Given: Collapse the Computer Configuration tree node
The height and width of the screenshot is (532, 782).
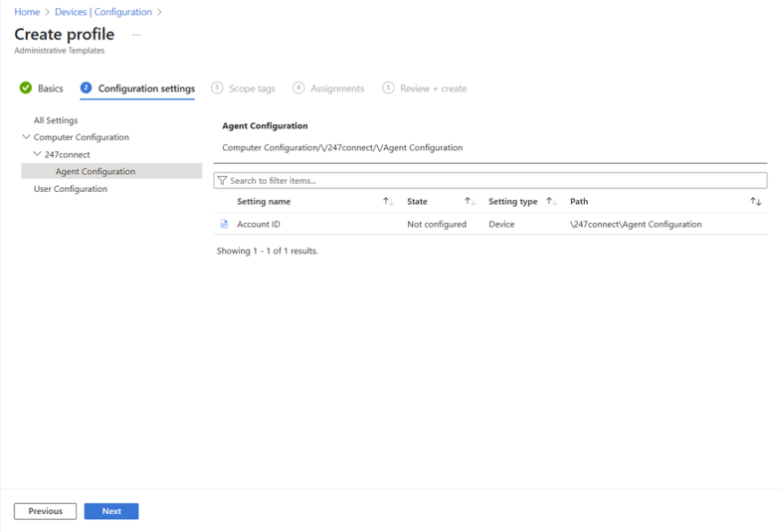Looking at the screenshot, I should [x=27, y=136].
